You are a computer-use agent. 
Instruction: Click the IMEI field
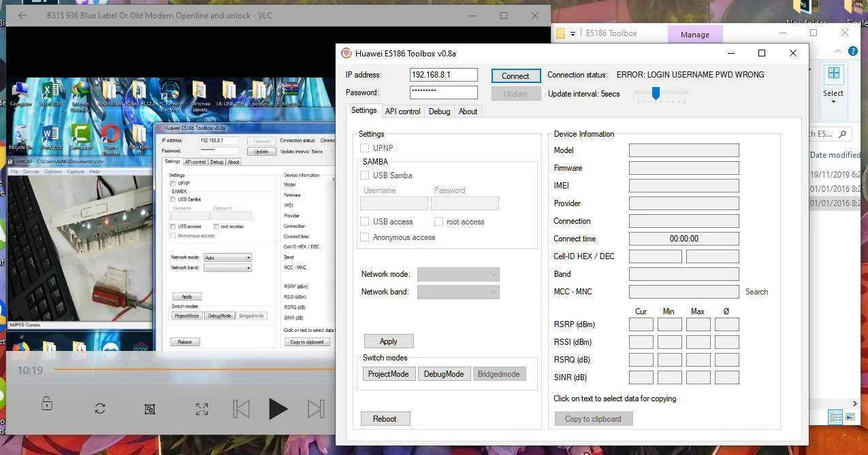point(684,186)
